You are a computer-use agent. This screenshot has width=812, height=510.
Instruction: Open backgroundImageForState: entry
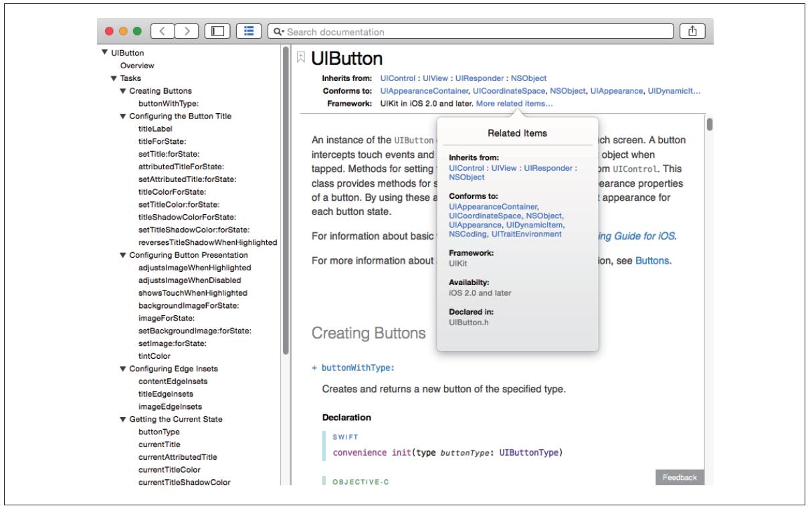pos(189,305)
